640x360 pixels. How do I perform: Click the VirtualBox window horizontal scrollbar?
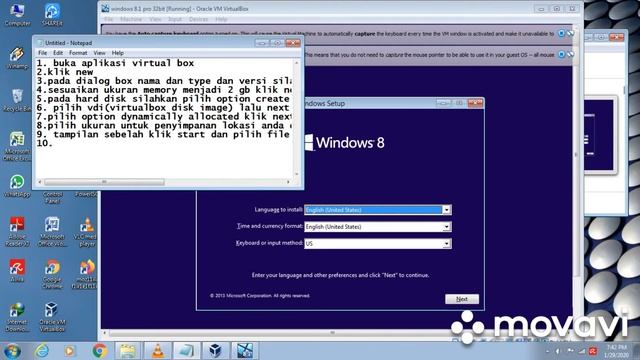pyautogui.click(x=332, y=333)
